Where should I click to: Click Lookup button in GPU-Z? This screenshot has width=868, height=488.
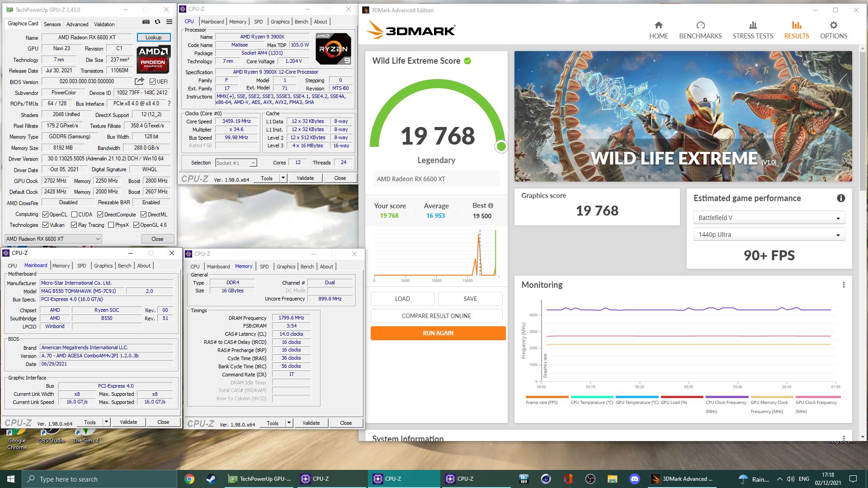click(x=153, y=38)
